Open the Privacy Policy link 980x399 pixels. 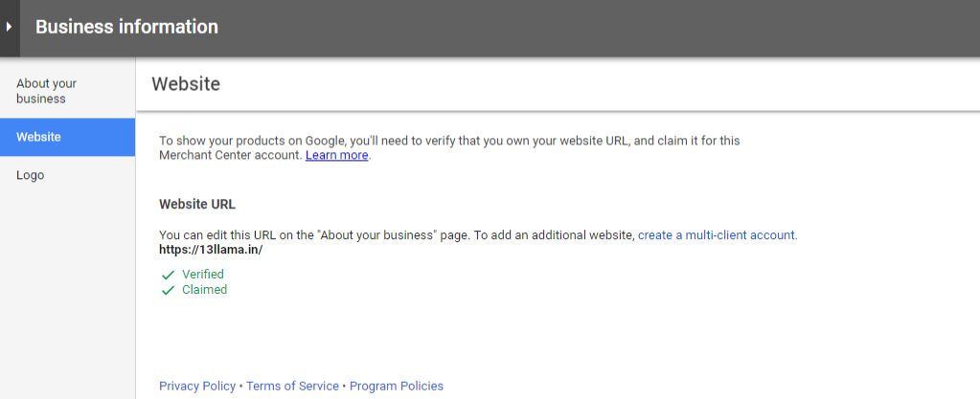click(197, 386)
